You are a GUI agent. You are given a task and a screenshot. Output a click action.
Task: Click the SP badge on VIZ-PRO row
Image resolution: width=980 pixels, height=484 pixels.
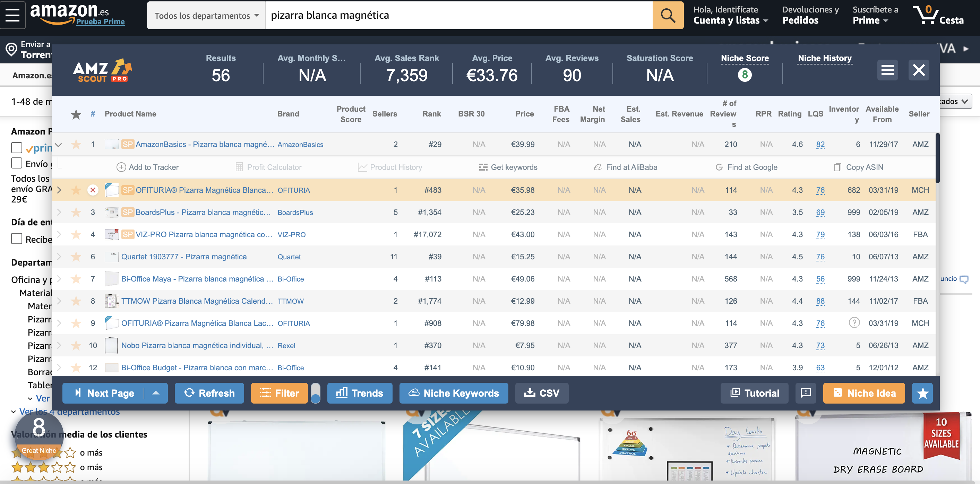[x=128, y=235]
